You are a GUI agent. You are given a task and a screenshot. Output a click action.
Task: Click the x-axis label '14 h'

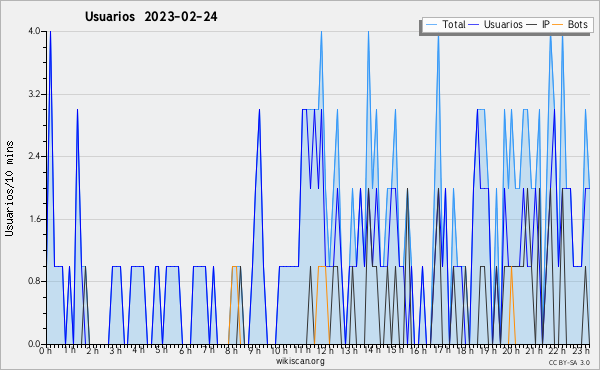(372, 350)
